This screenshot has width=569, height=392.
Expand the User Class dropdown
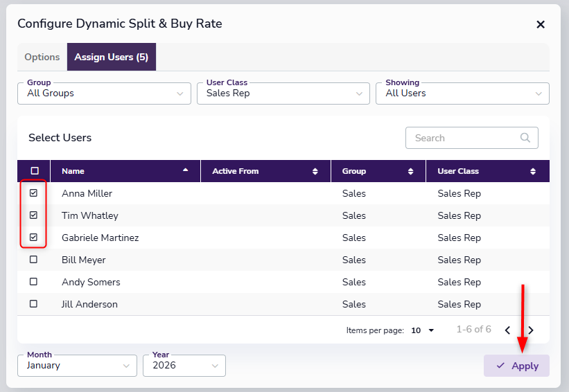283,93
